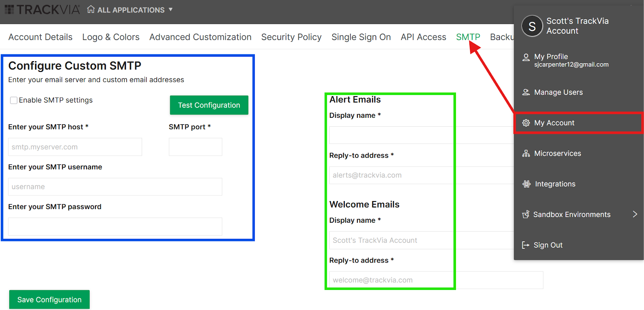Screen dimensions: 644x310
Task: Click the Scott's TrackVia Account avatar
Action: (532, 27)
